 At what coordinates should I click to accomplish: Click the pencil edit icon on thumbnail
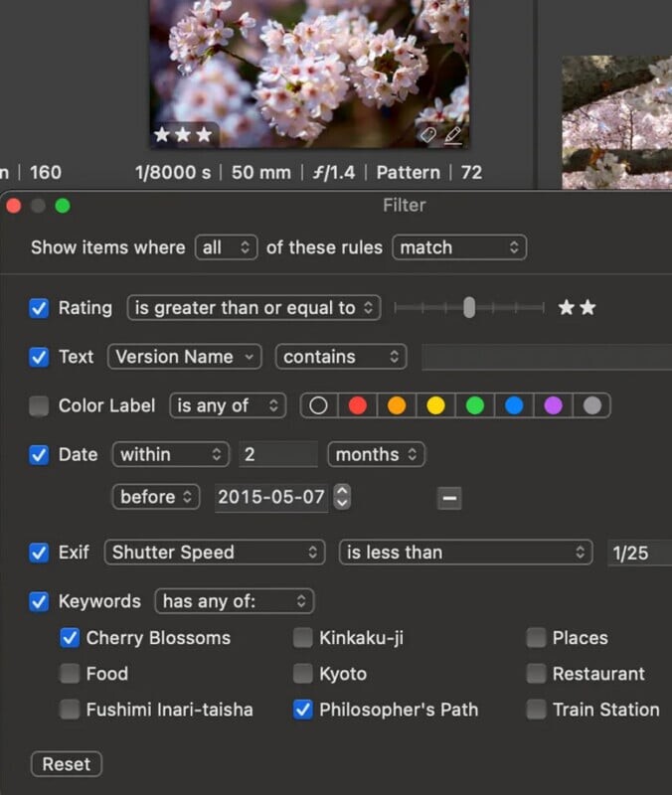453,134
